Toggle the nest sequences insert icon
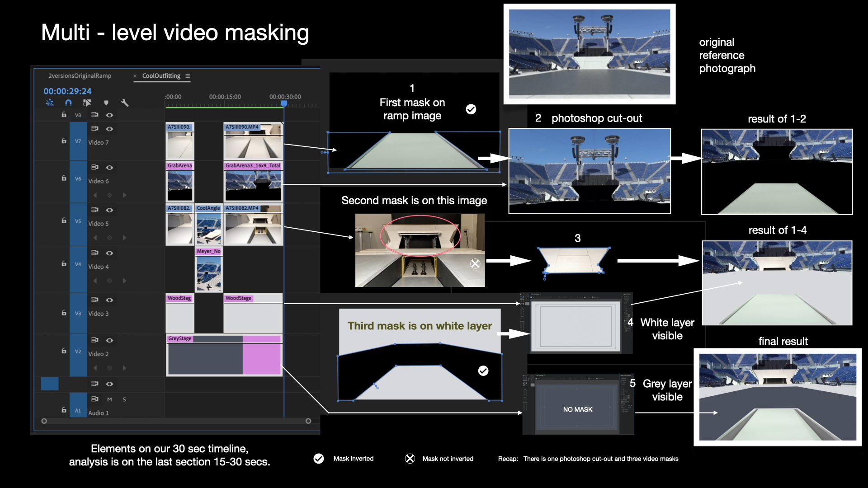The image size is (868, 488). tap(50, 103)
